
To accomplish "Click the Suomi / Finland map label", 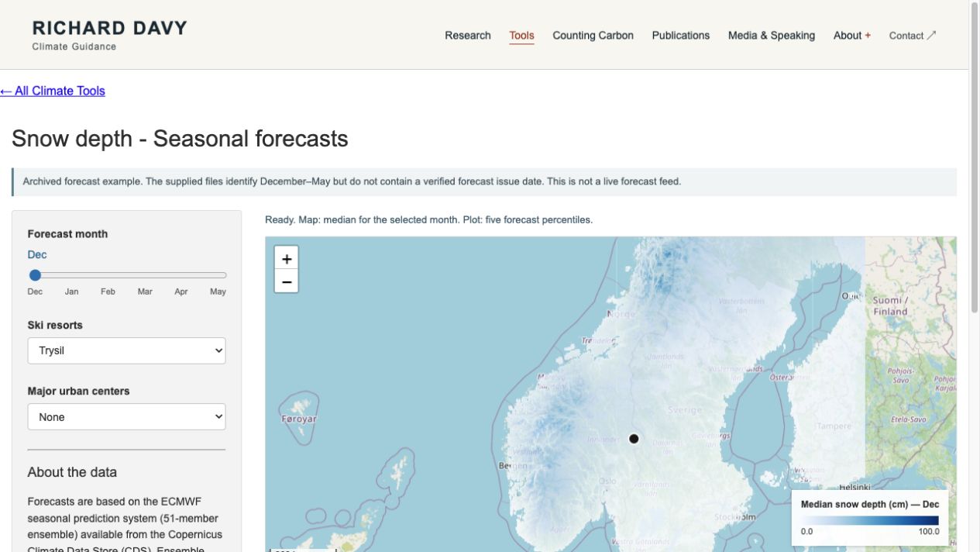I will (890, 305).
